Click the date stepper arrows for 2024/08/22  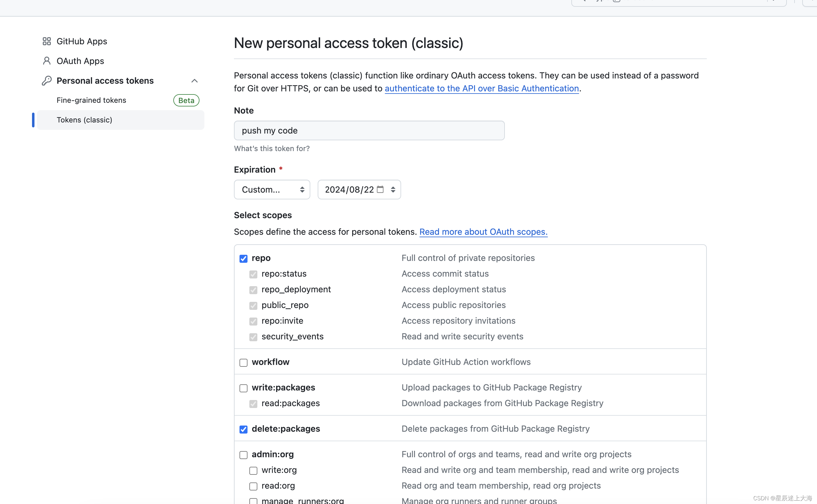(393, 189)
